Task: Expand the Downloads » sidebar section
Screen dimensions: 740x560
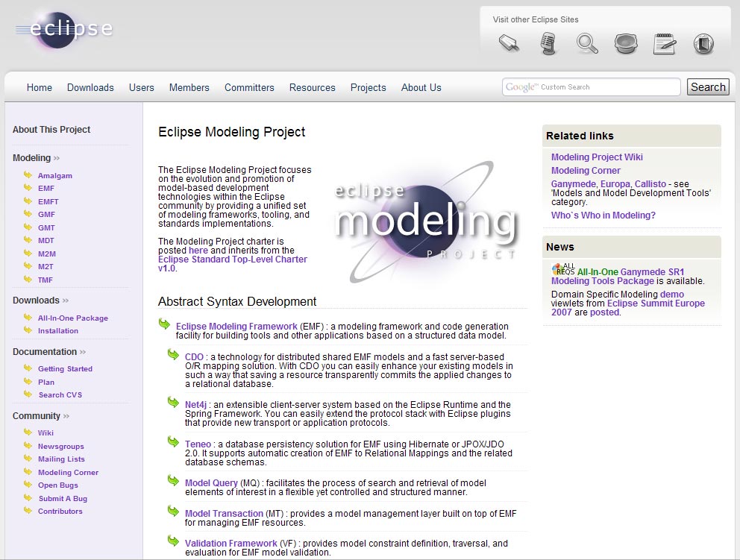Action: [x=40, y=300]
